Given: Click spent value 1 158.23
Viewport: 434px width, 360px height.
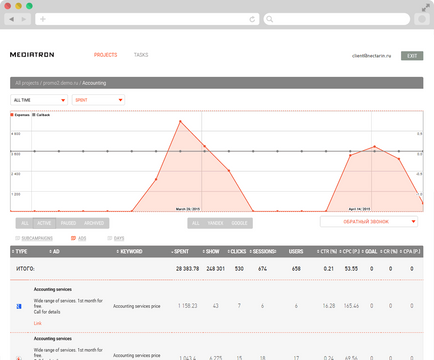Looking at the screenshot, I should pos(187,306).
